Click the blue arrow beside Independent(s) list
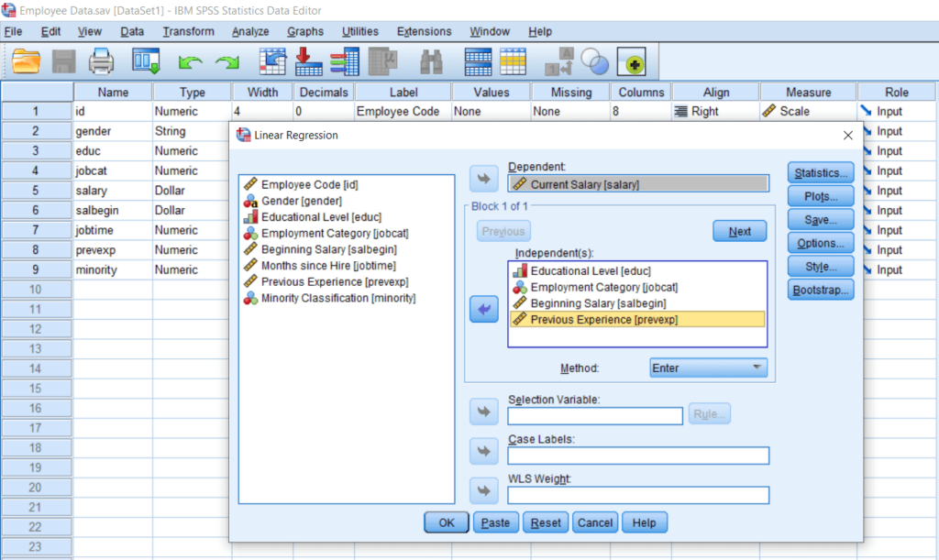This screenshot has height=560, width=939. click(483, 309)
